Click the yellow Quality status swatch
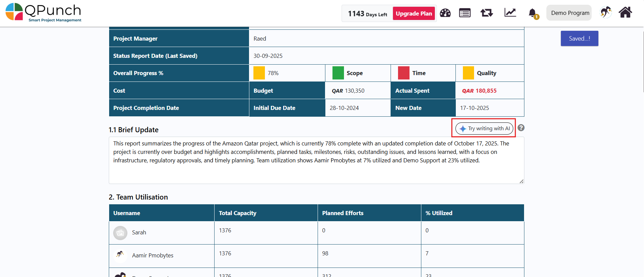This screenshot has height=277, width=644. click(x=468, y=73)
